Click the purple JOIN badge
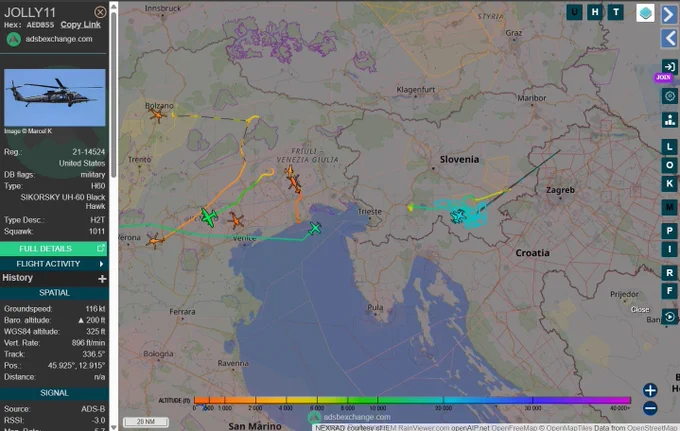Screen dimensions: 680x431 pos(663,77)
